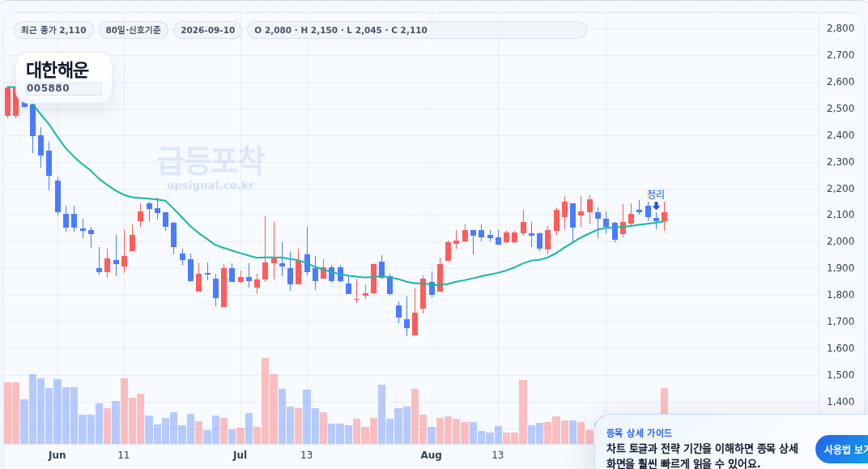Open the 사용법 보기 guide button

pos(842,450)
